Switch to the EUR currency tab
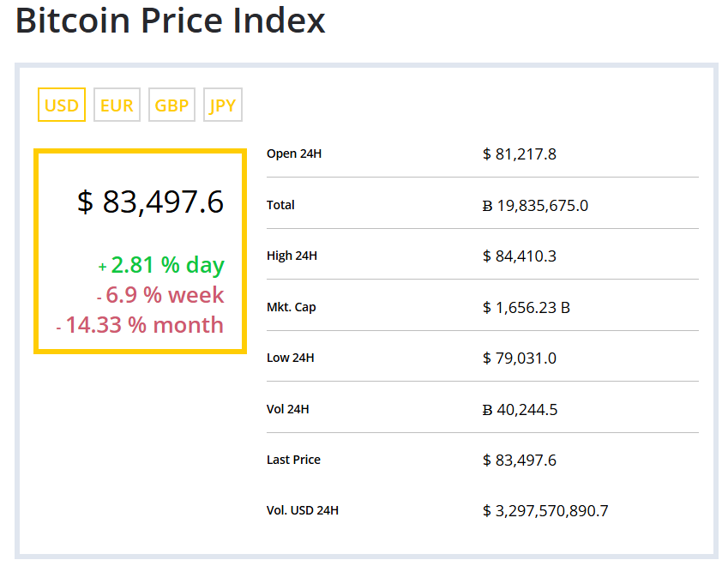 [x=117, y=105]
